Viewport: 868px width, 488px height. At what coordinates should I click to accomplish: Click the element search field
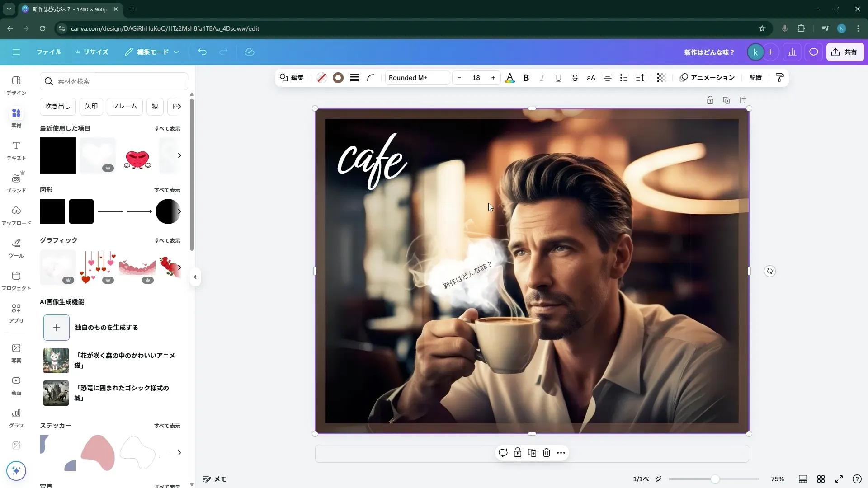tap(114, 81)
